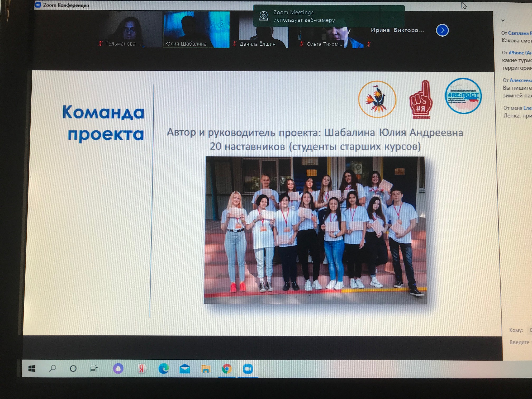Open File Explorer from the taskbar
The width and height of the screenshot is (532, 399).
pos(206,369)
